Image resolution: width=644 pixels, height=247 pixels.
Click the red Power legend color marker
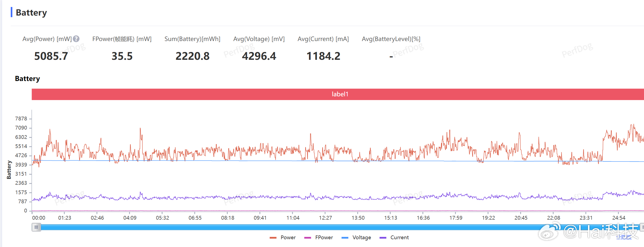point(273,238)
